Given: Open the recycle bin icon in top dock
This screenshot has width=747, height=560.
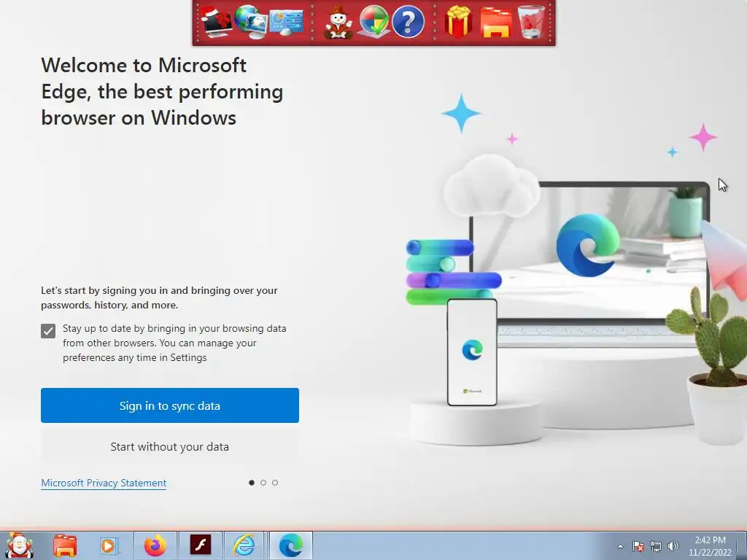Looking at the screenshot, I should point(531,22).
